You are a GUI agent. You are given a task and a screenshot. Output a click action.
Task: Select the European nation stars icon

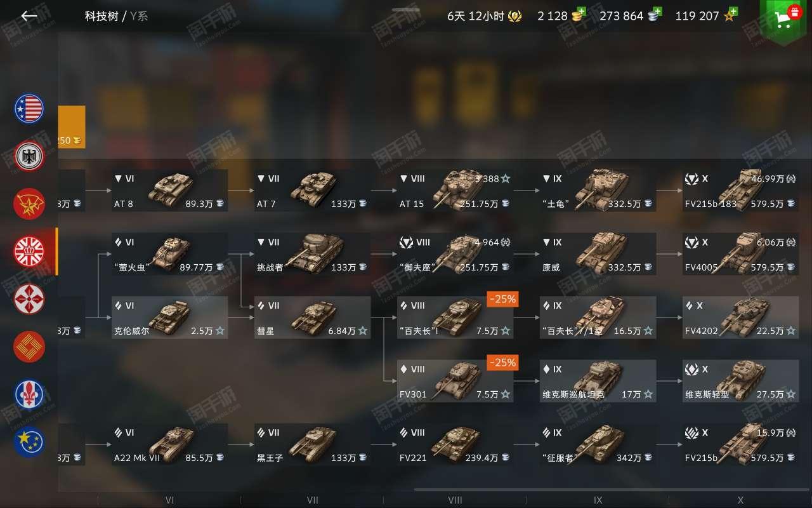[x=29, y=442]
